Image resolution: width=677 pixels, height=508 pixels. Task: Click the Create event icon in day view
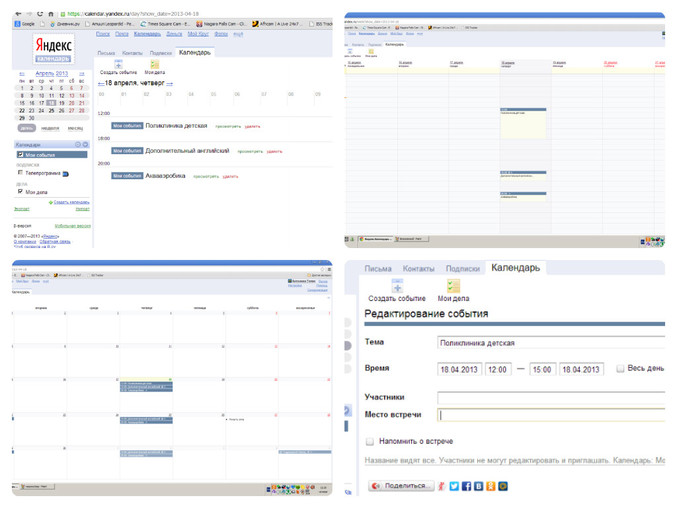(118, 64)
